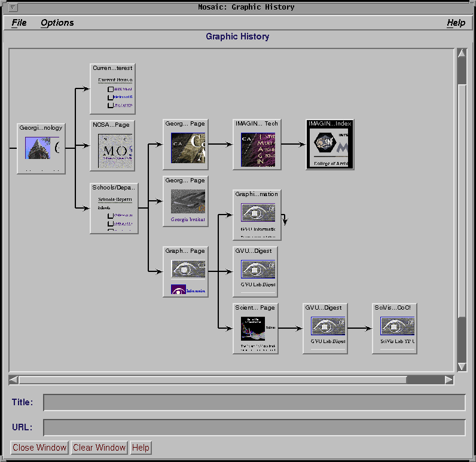The height and width of the screenshot is (462, 476).
Task: Open the Options menu
Action: click(x=57, y=23)
